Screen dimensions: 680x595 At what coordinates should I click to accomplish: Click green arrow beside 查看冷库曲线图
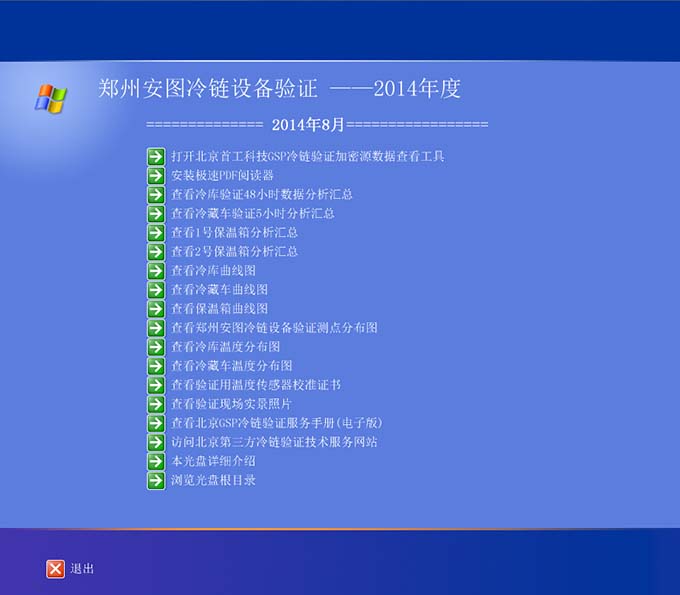click(x=156, y=271)
